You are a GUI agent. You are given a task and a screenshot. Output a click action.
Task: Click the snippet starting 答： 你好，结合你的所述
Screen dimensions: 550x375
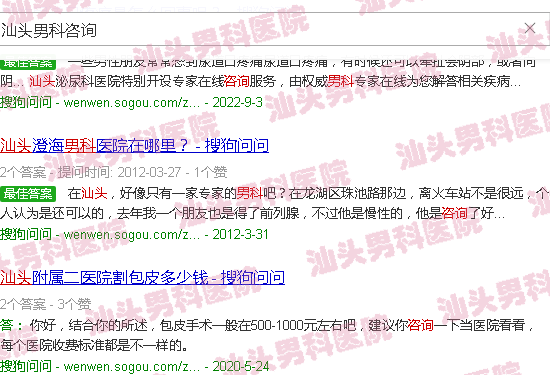pos(267,325)
